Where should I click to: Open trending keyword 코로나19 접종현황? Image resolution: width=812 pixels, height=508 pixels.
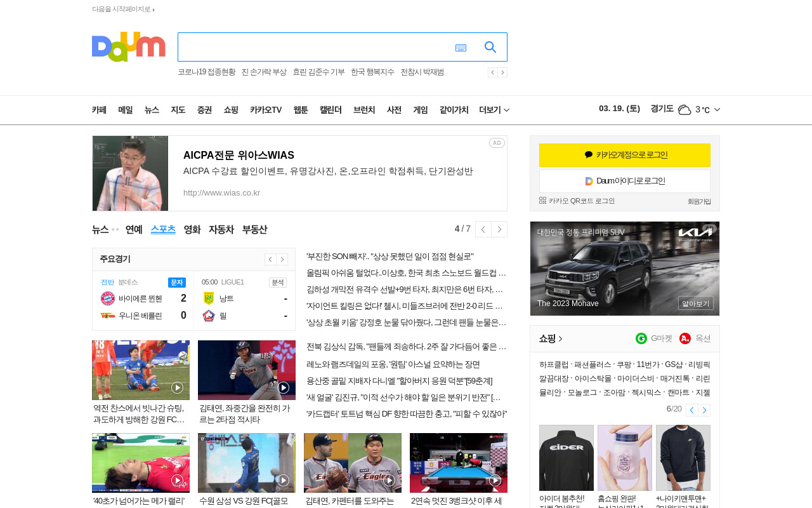(x=206, y=72)
